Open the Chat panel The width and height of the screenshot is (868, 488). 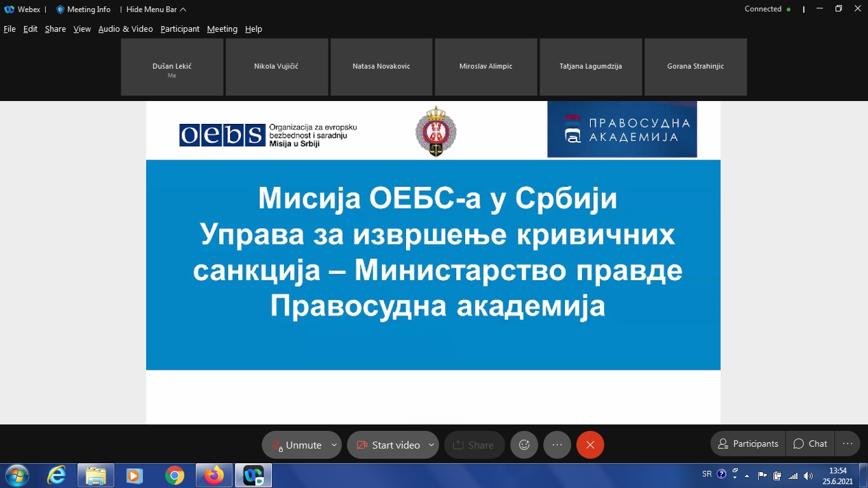810,444
